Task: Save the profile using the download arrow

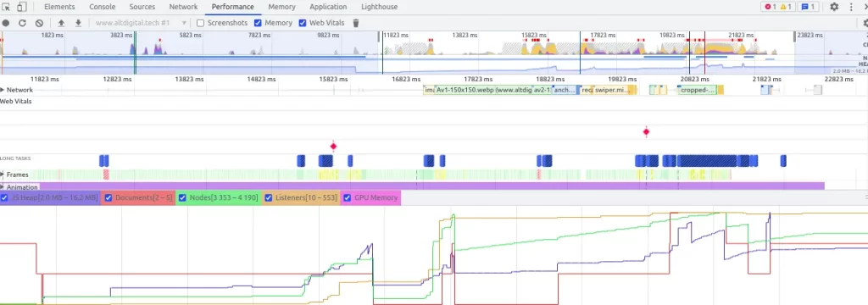Action: (79, 23)
